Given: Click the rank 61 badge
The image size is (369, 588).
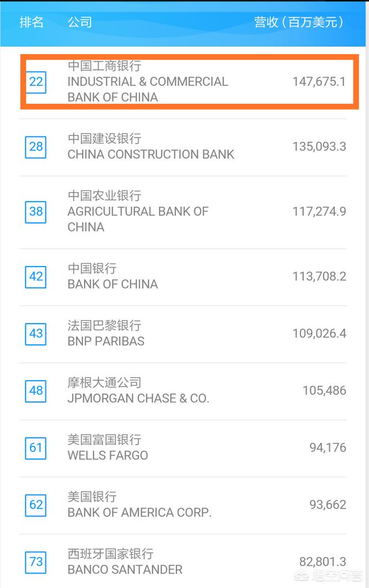Looking at the screenshot, I should (36, 447).
